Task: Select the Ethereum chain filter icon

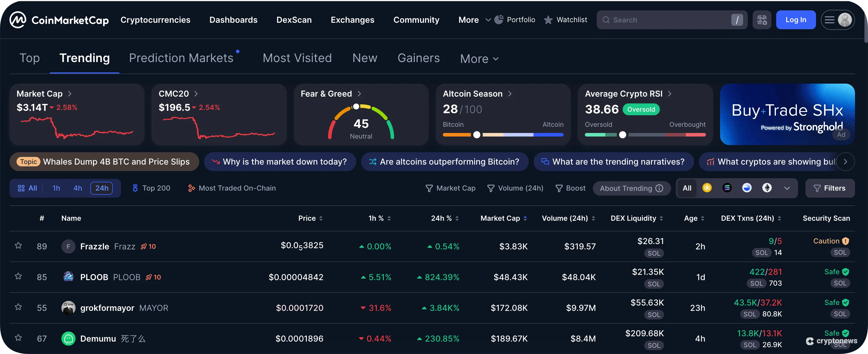Action: point(767,188)
